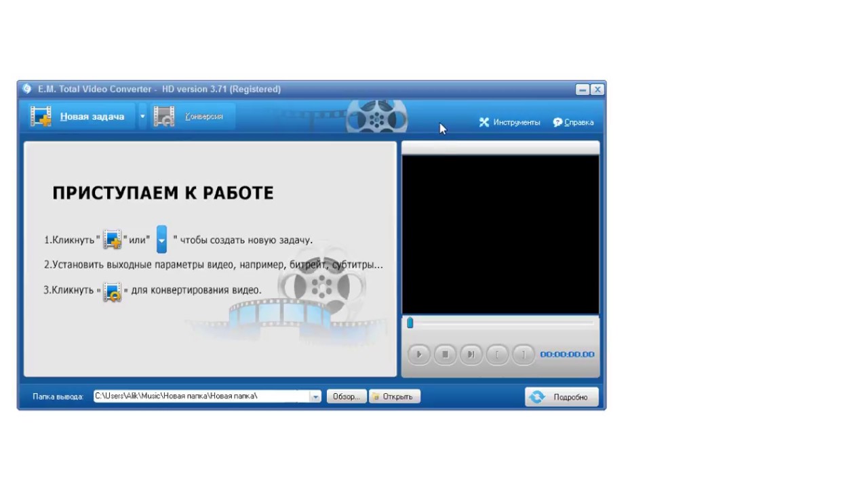868x488 pixels.
Task: Open the Новая задача dropdown arrow
Action: pos(142,117)
